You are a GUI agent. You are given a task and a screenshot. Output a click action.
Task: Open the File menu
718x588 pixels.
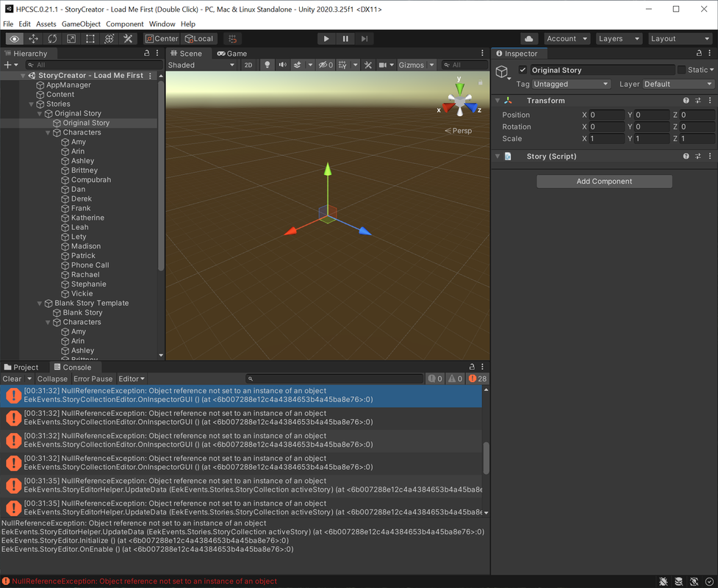(x=8, y=24)
